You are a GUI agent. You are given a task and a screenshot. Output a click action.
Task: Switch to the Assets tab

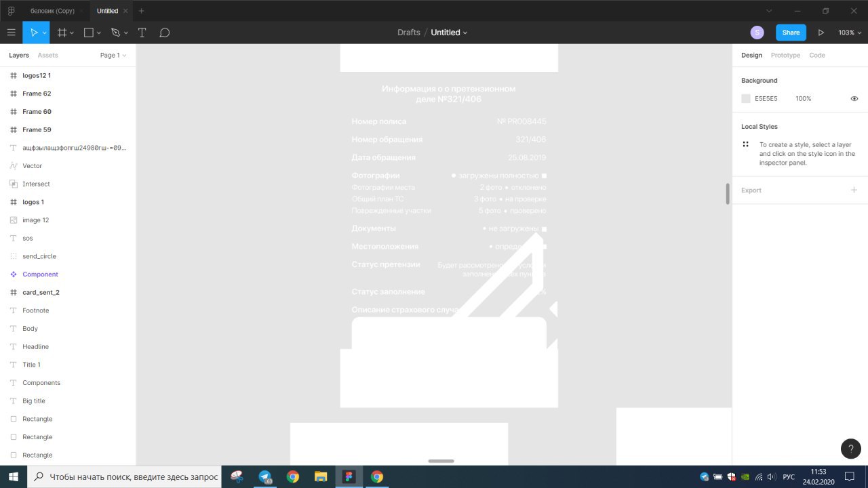click(47, 55)
